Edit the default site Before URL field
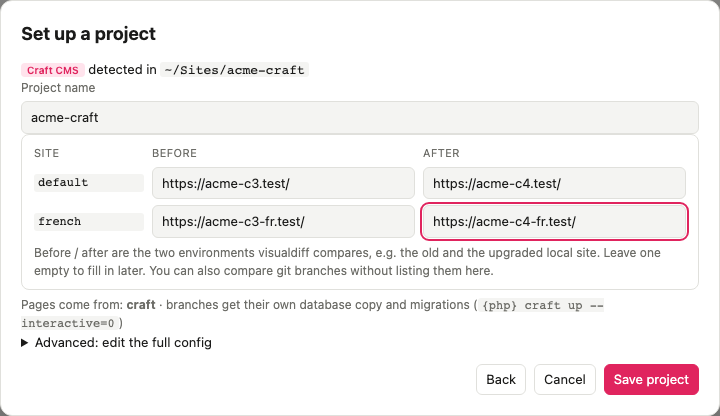Image resolution: width=720 pixels, height=416 pixels. (x=283, y=183)
